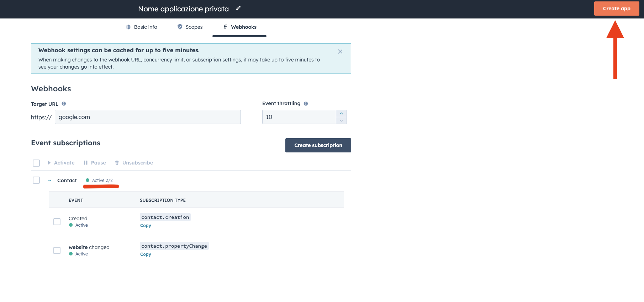The height and width of the screenshot is (302, 644).
Task: Check the Created event checkbox
Action: click(57, 222)
